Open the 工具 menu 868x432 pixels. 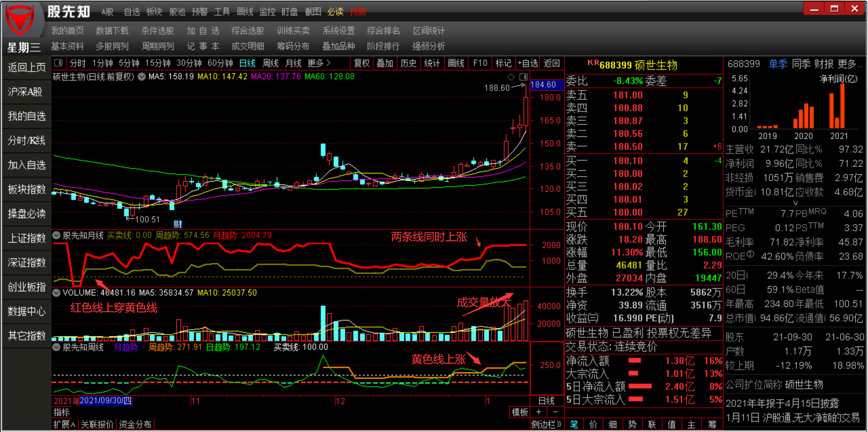[222, 12]
